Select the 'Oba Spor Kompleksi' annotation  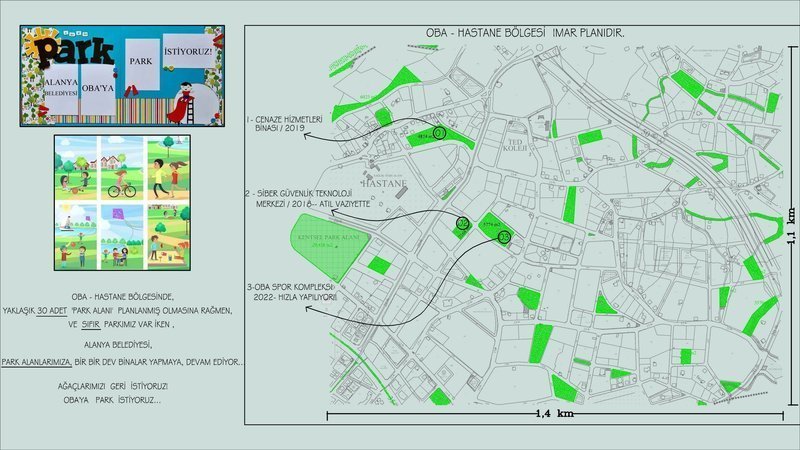[298, 291]
